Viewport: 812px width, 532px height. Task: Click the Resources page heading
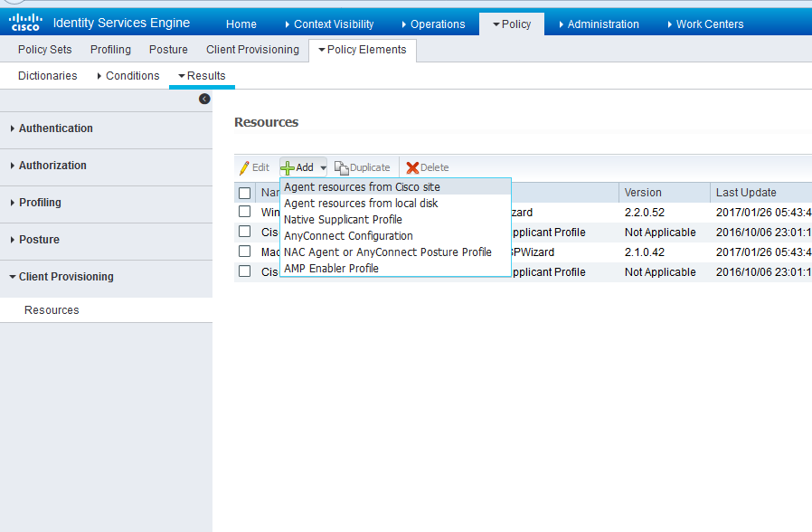(266, 122)
